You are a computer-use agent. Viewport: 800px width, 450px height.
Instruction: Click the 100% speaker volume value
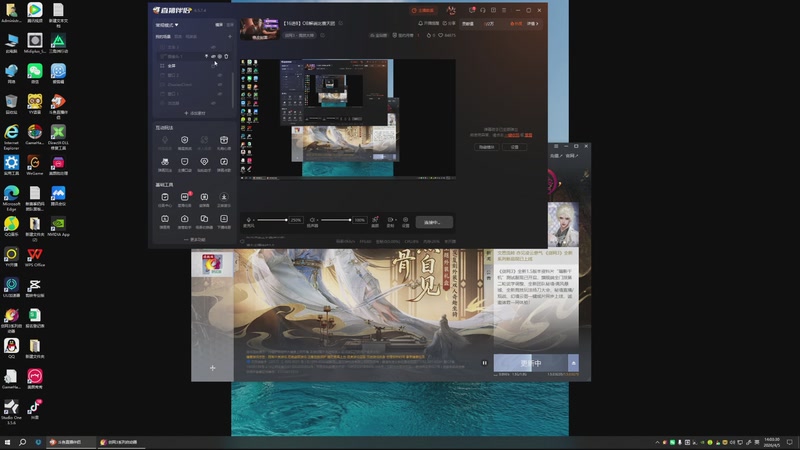(x=360, y=220)
